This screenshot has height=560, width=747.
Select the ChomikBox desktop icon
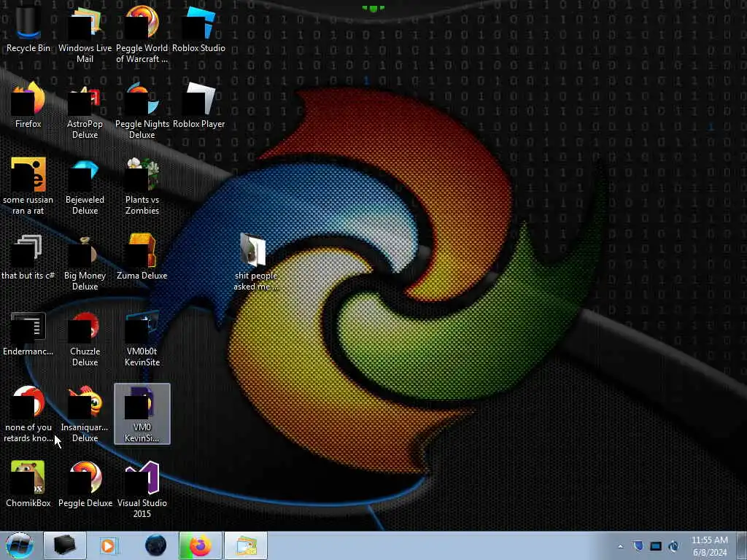(28, 484)
